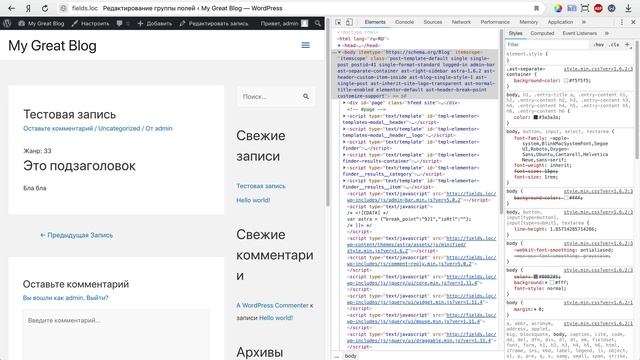Screen dimensions: 640x360
Task: Expand tmpl-elementor-templates-modal__header script node
Action: pyautogui.click(x=344, y=116)
